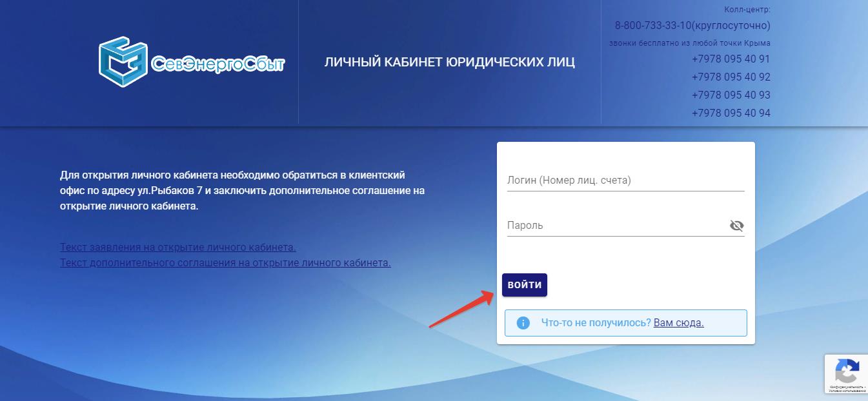The image size is (868, 401).
Task: Click 'Что-то не получилось?' help banner
Action: pyautogui.click(x=625, y=323)
